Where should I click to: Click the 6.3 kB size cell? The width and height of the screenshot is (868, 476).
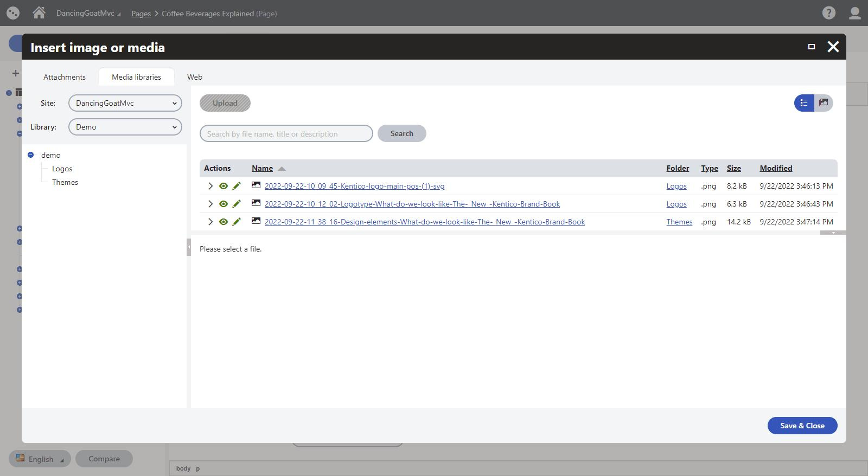[737, 204]
